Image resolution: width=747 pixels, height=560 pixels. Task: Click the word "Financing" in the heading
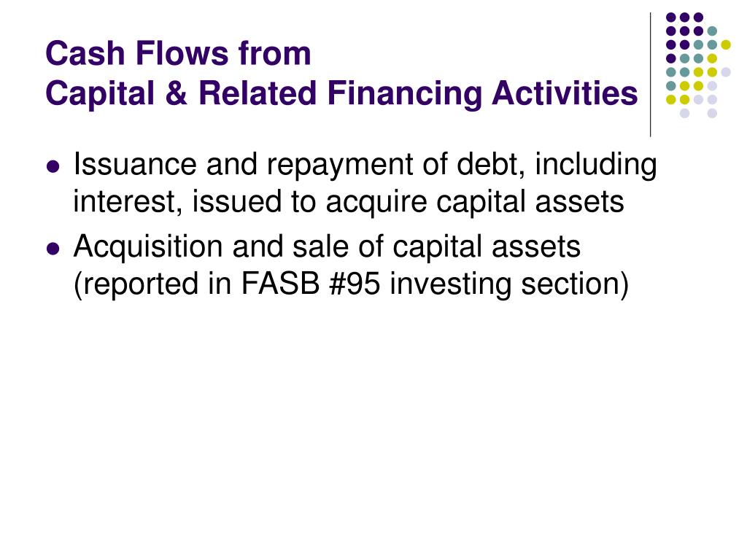click(405, 94)
